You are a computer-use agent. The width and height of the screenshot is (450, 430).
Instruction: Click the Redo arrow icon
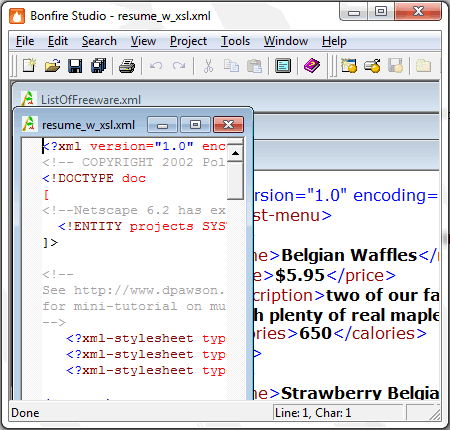(179, 66)
